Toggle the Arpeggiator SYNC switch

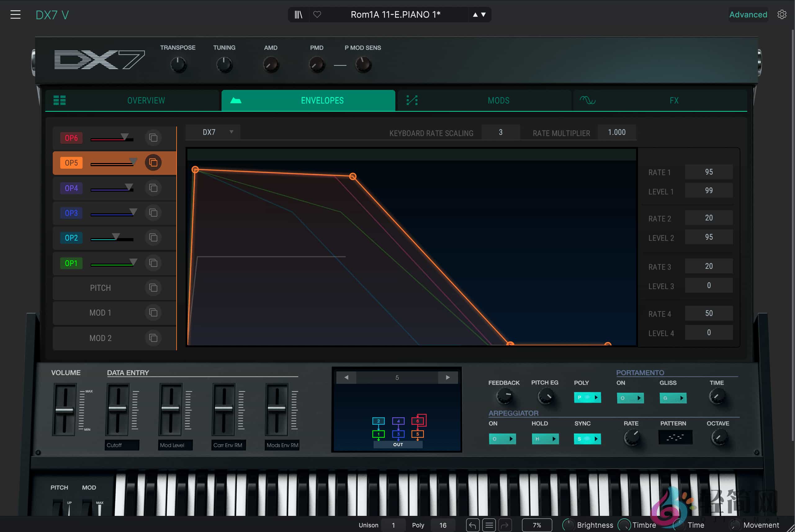pyautogui.click(x=587, y=439)
